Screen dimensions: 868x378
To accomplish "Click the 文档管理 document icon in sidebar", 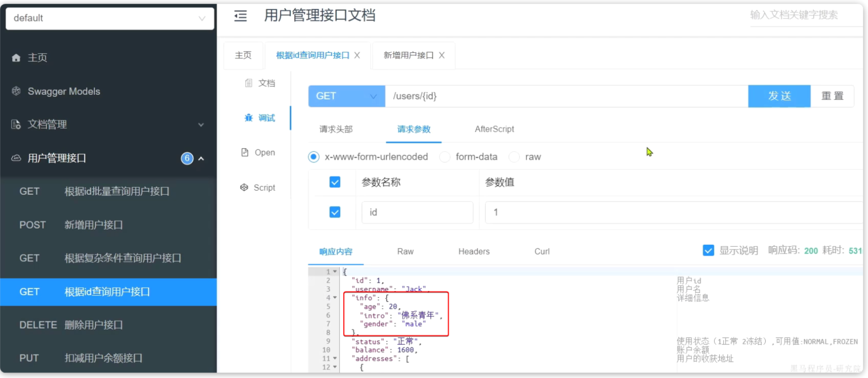I will click(16, 125).
